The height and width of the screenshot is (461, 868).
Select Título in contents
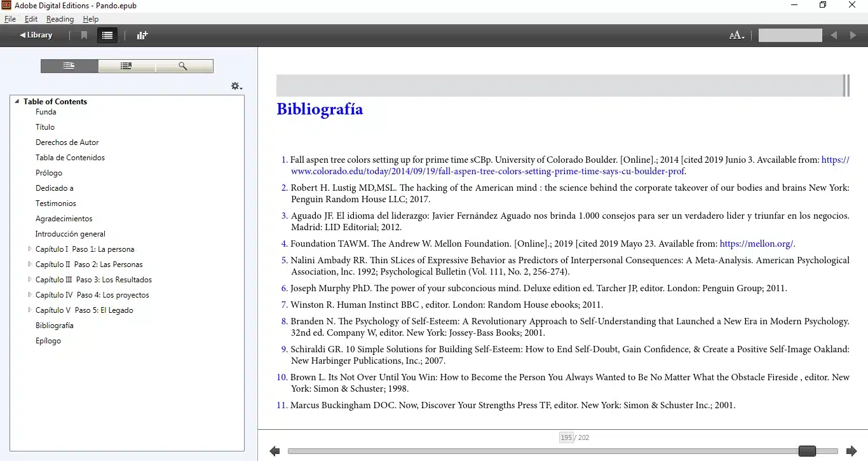pyautogui.click(x=45, y=127)
